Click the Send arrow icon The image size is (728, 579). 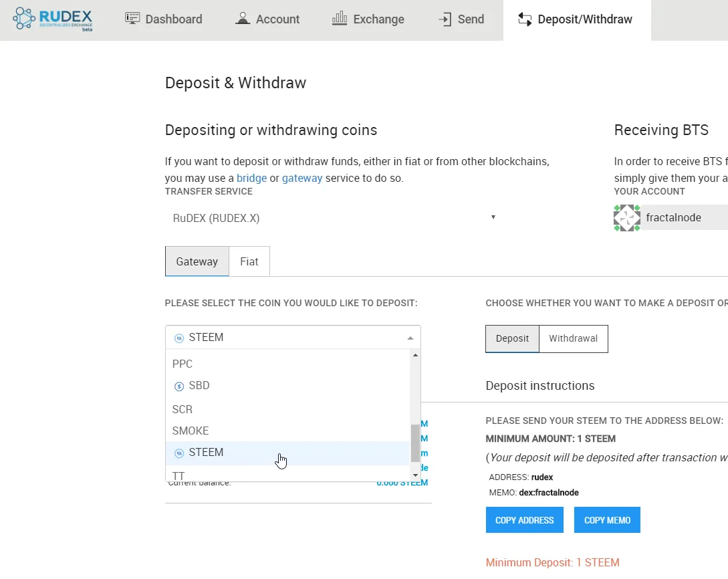point(445,19)
